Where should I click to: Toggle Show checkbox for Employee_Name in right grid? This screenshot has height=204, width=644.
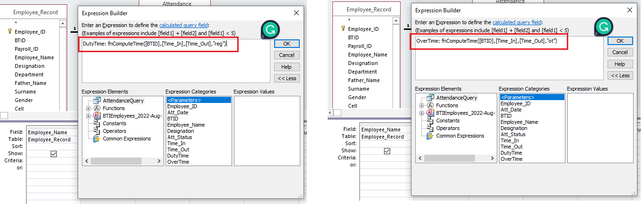pyautogui.click(x=387, y=151)
